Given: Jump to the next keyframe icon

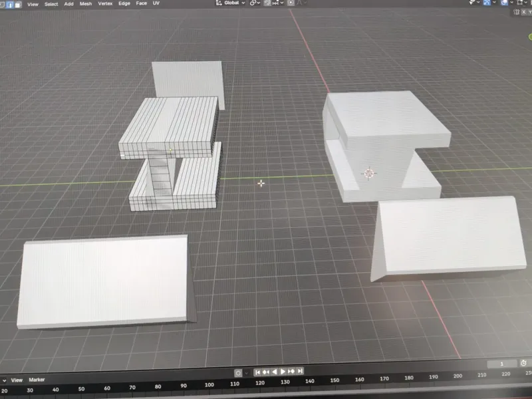Looking at the screenshot, I should [291, 371].
